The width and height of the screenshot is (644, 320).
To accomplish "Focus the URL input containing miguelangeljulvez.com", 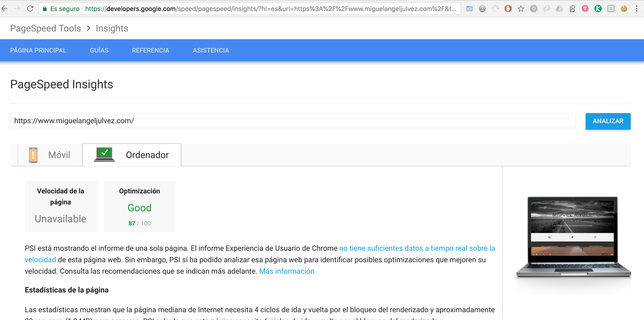I will [x=293, y=121].
